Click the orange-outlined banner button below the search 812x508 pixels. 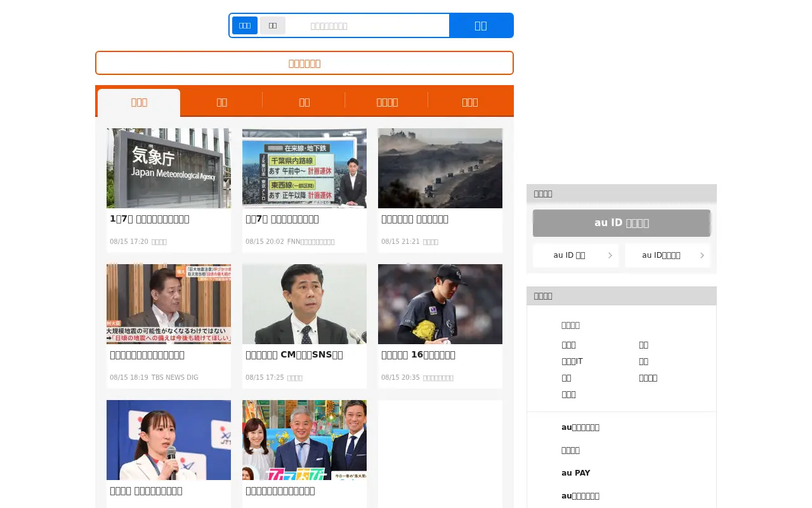click(304, 63)
